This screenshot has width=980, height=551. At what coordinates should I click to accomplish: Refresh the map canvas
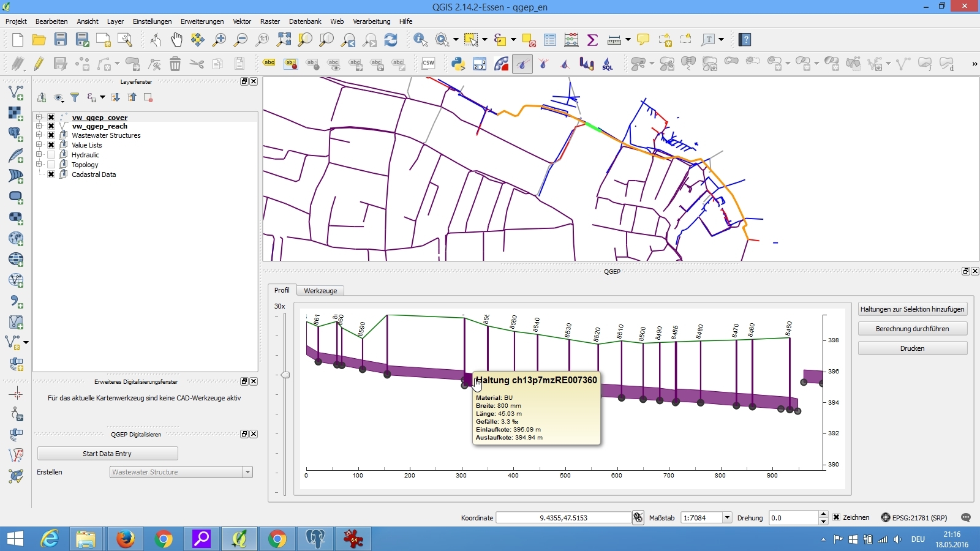[391, 40]
